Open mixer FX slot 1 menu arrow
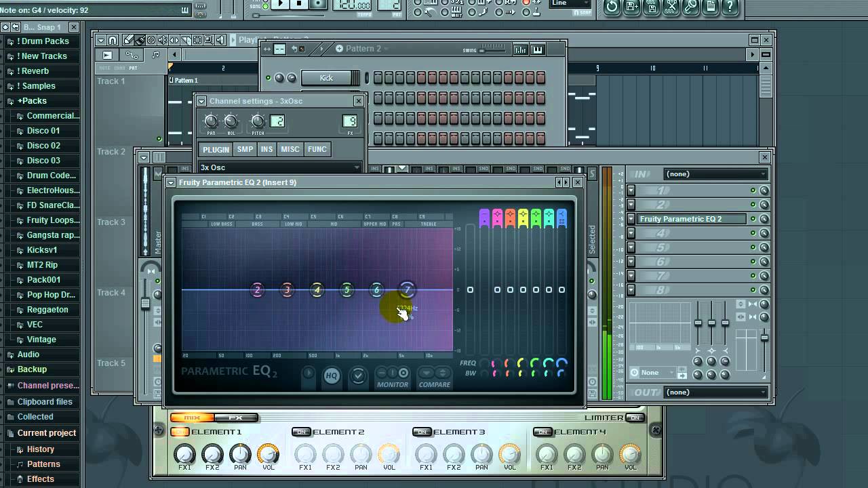 (x=631, y=190)
